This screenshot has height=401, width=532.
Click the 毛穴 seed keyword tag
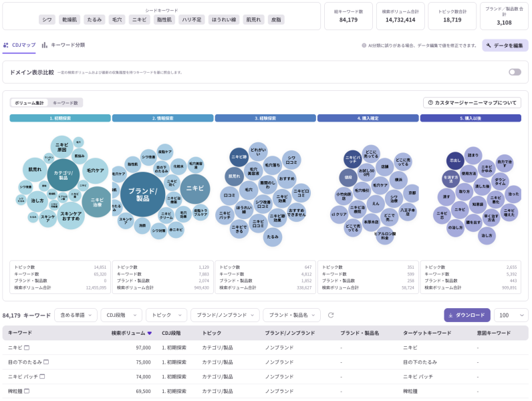117,20
